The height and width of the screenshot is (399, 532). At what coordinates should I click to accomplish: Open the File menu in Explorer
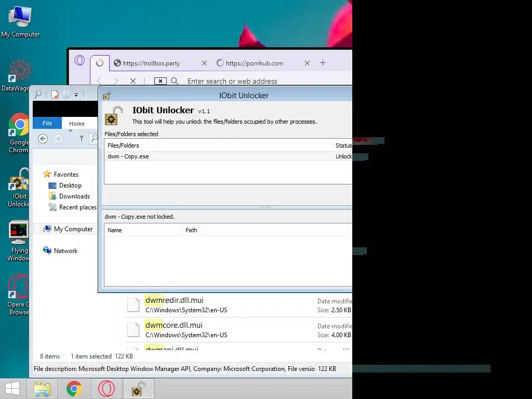pos(47,123)
